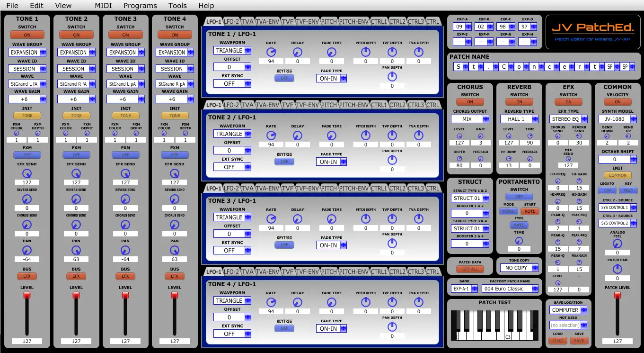Click the Chorus Rate knob

coord(481,136)
